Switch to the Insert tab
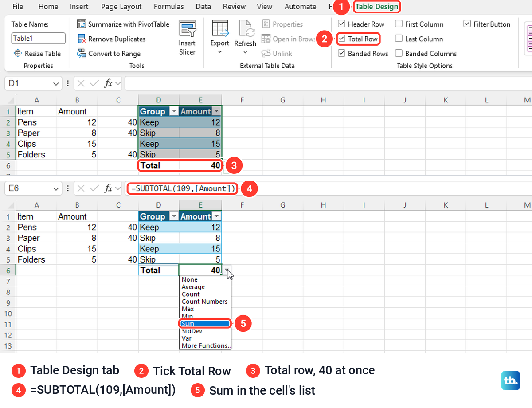The image size is (532, 408). [79, 7]
